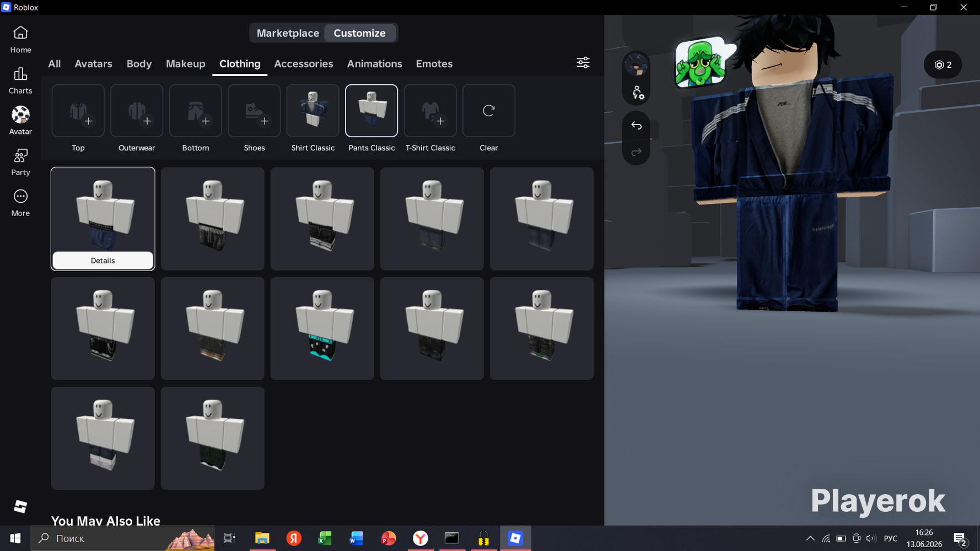The height and width of the screenshot is (551, 980).
Task: Click the green character emote sticker
Action: click(x=703, y=62)
